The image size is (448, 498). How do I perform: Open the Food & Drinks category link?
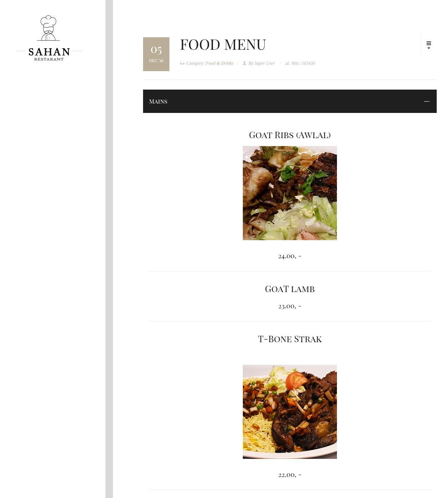[219, 63]
